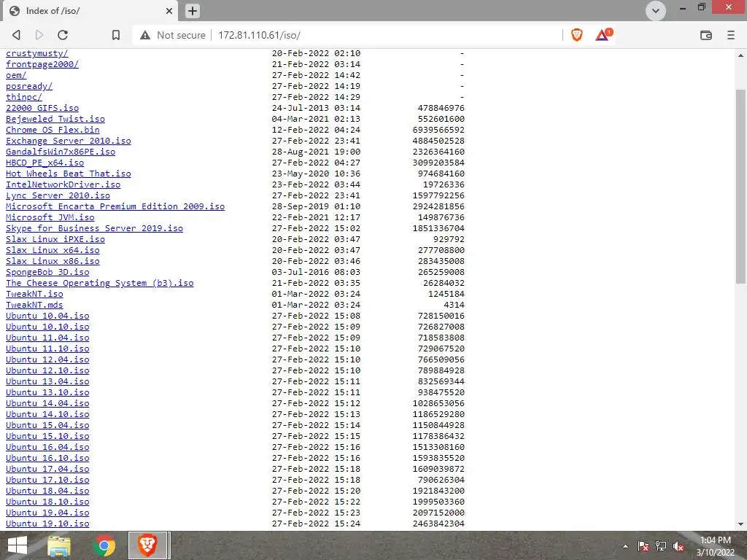Download TweakNT.iso
The width and height of the screenshot is (747, 560).
click(x=34, y=295)
